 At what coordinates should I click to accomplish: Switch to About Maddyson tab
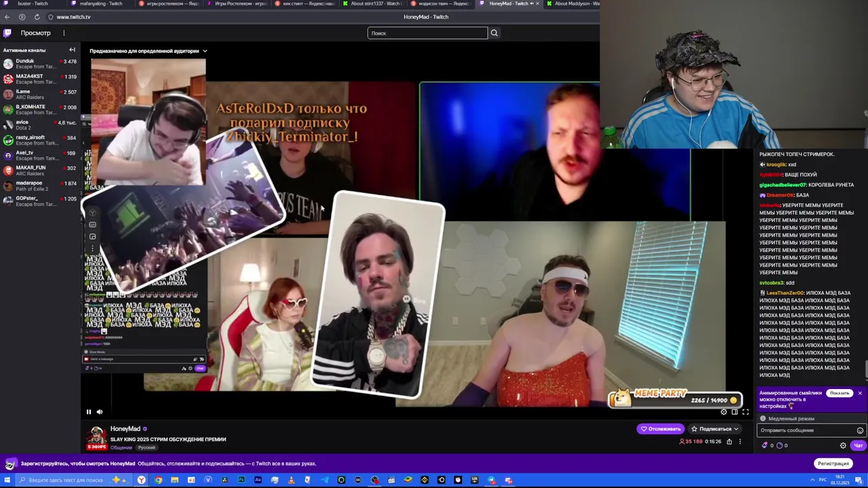(x=573, y=3)
